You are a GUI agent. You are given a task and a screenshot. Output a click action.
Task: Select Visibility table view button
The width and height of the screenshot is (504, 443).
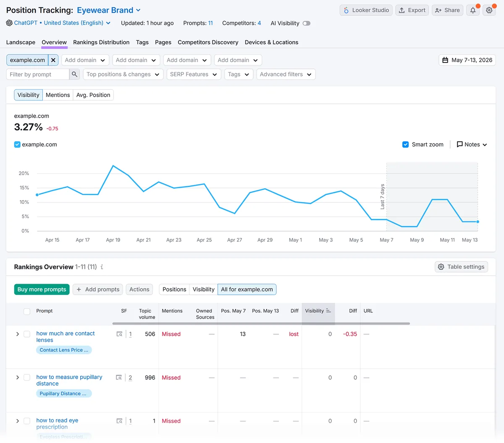coord(204,289)
